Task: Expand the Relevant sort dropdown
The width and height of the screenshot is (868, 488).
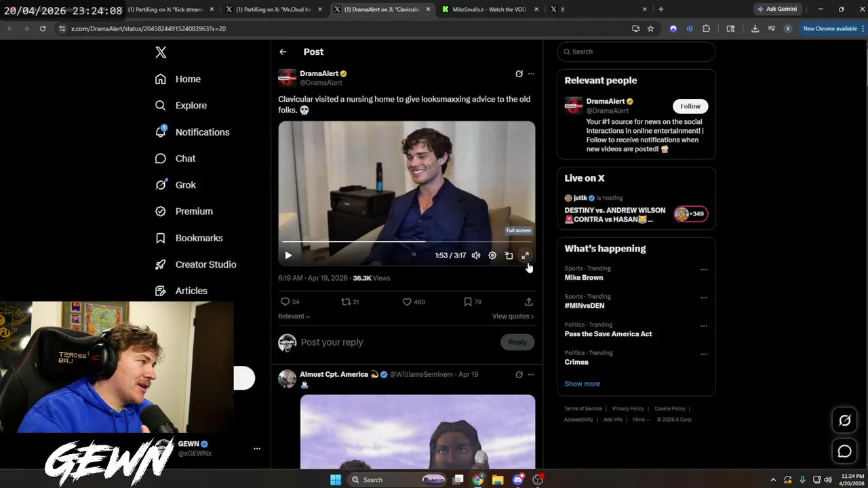Action: click(x=294, y=317)
